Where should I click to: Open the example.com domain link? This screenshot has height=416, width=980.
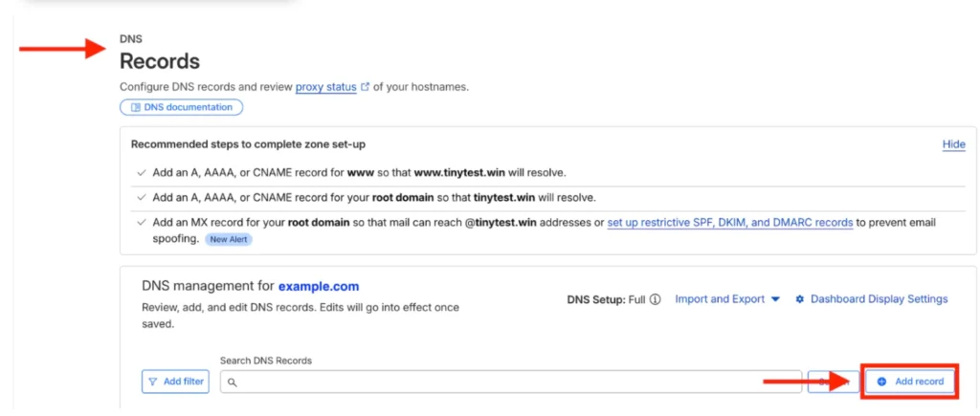pos(319,287)
